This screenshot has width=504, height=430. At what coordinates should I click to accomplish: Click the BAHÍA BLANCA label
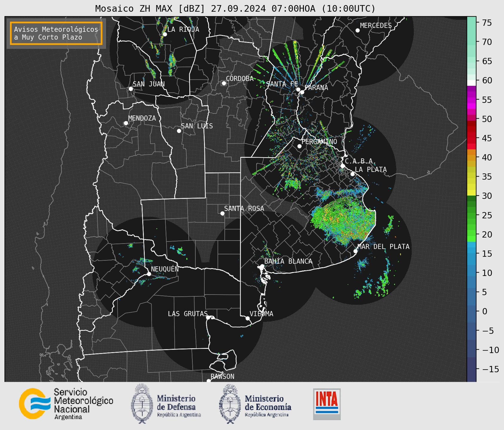(288, 261)
